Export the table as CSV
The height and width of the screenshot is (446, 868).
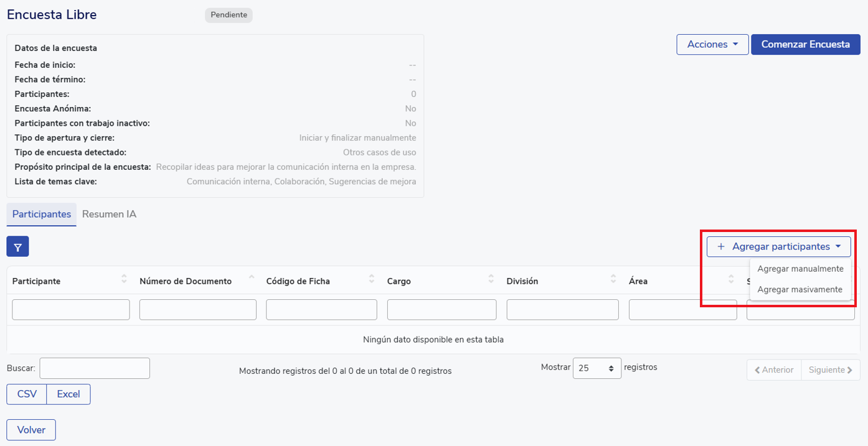27,394
